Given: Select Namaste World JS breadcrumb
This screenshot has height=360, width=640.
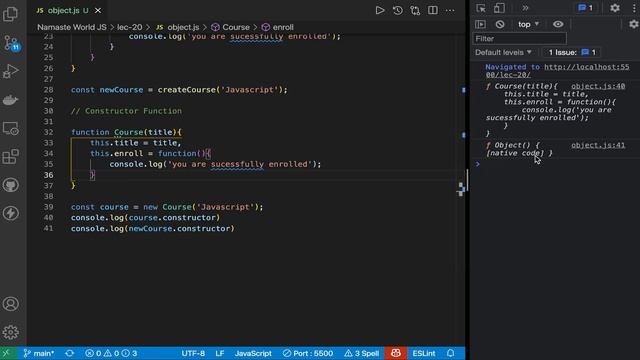Looking at the screenshot, I should point(72,27).
